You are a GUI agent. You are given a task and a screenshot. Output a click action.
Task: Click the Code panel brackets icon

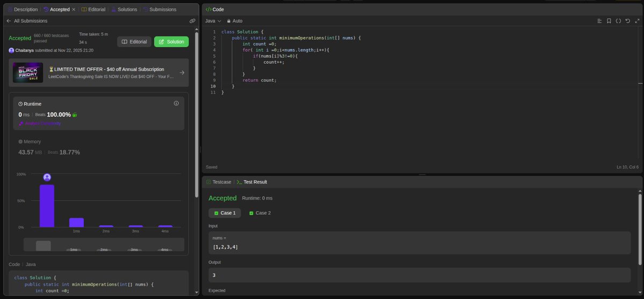coord(208,10)
